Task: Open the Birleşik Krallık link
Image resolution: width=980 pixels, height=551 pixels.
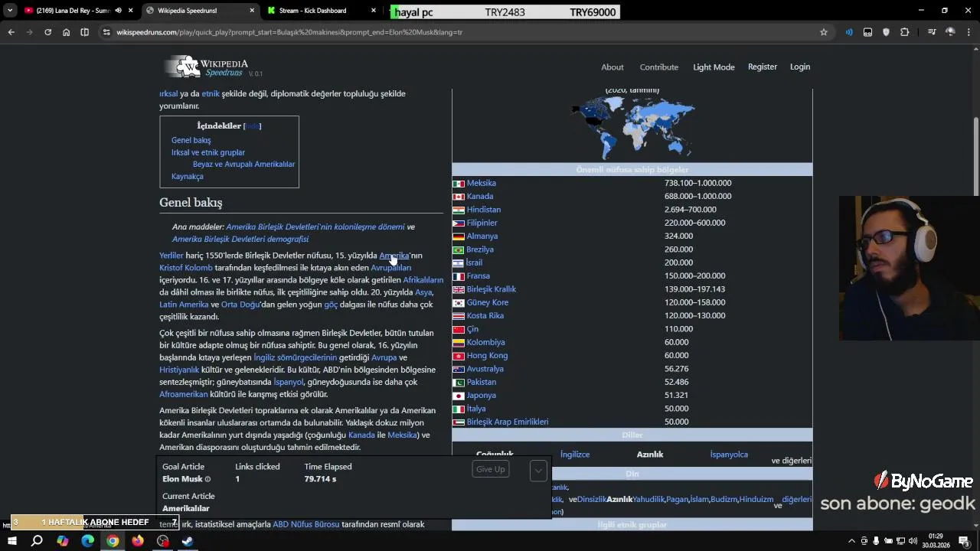Action: pyautogui.click(x=492, y=289)
